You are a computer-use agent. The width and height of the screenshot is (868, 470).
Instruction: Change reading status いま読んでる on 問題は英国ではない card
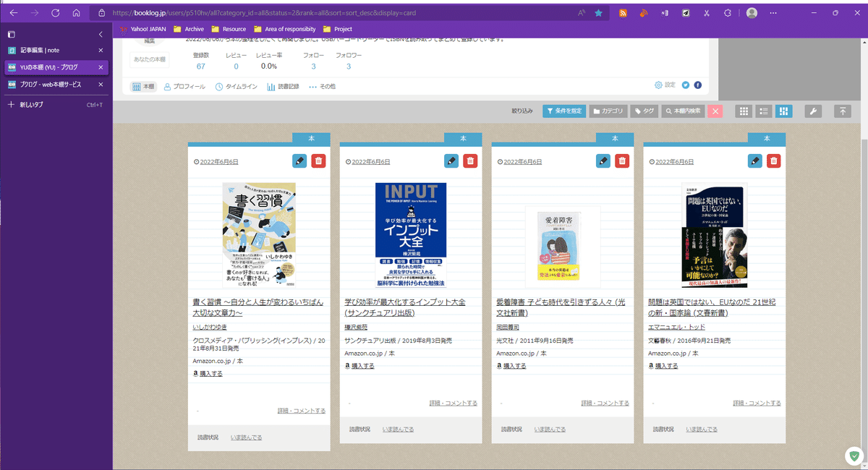coord(702,430)
